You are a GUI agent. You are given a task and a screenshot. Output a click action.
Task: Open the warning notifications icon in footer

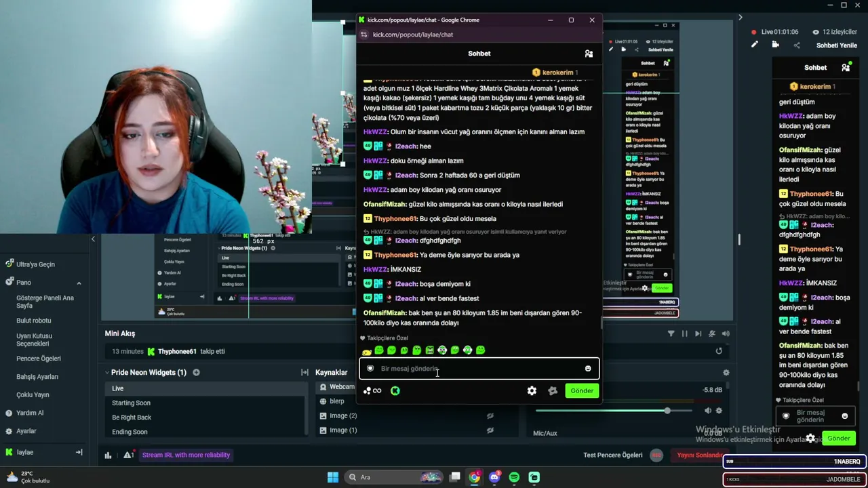click(x=128, y=455)
